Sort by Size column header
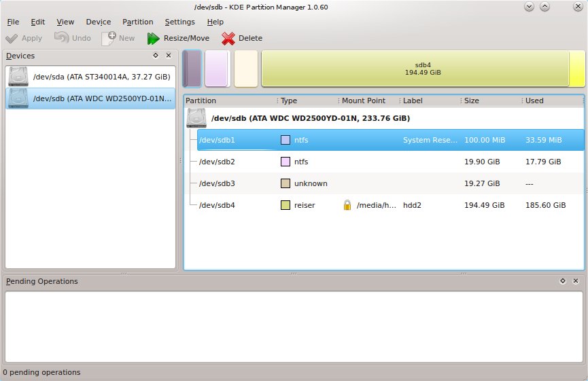Image resolution: width=588 pixels, height=381 pixels. 491,101
